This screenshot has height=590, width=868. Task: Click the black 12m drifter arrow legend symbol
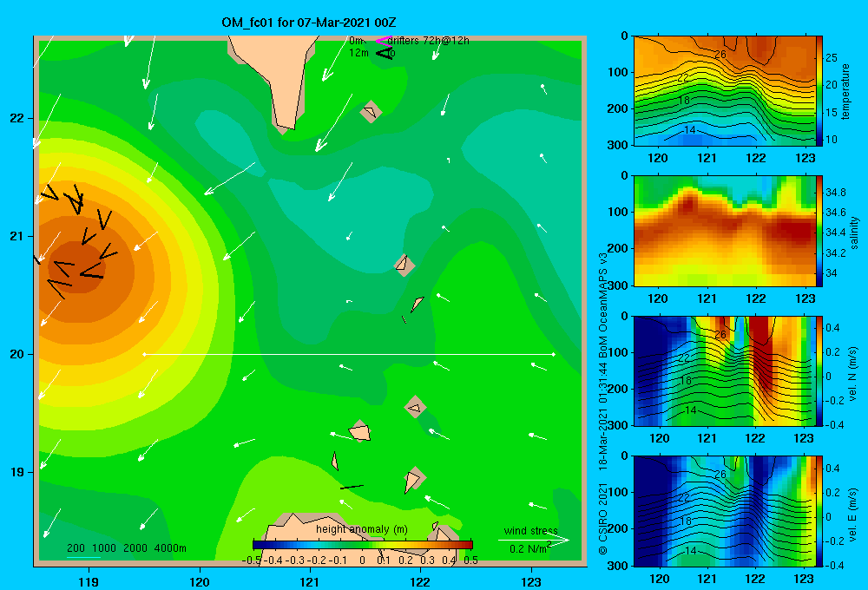pos(385,53)
